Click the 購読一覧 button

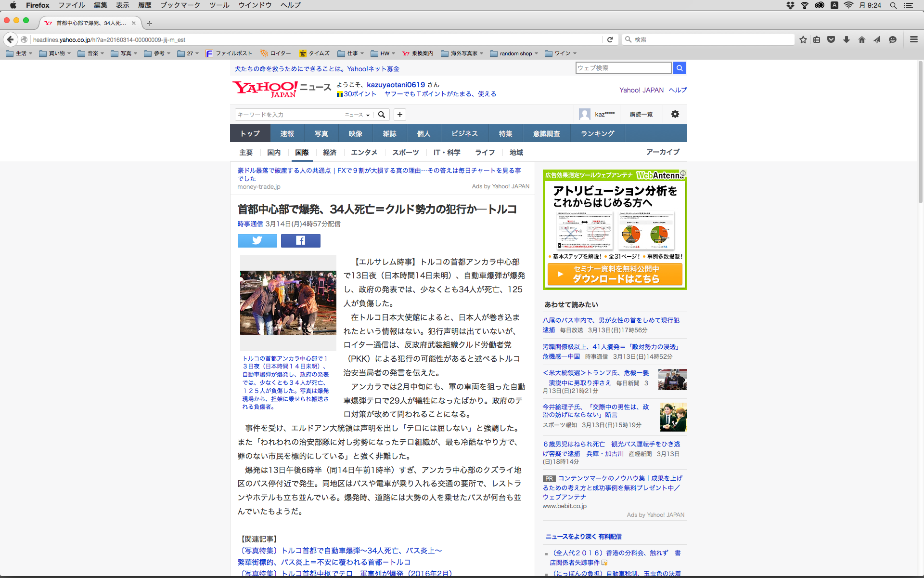tap(641, 114)
